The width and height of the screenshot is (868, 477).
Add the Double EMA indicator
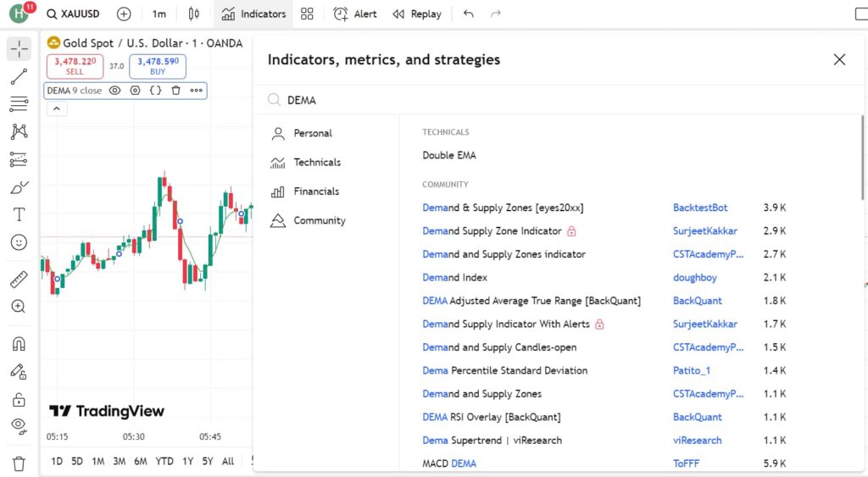pyautogui.click(x=449, y=156)
